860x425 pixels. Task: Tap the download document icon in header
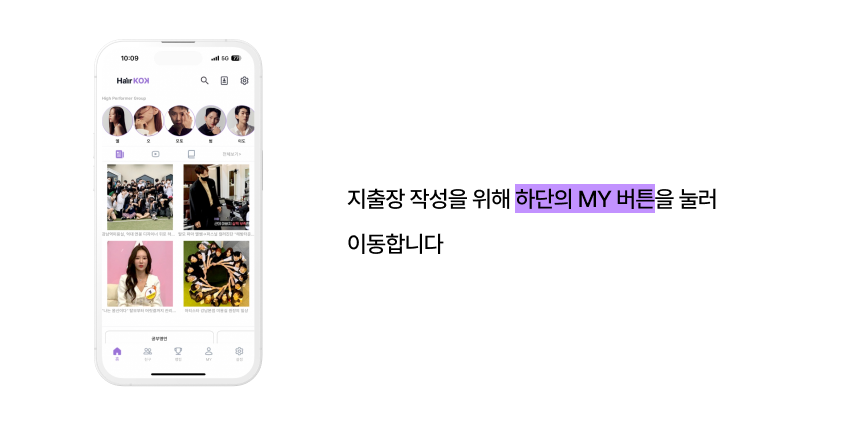tap(224, 81)
